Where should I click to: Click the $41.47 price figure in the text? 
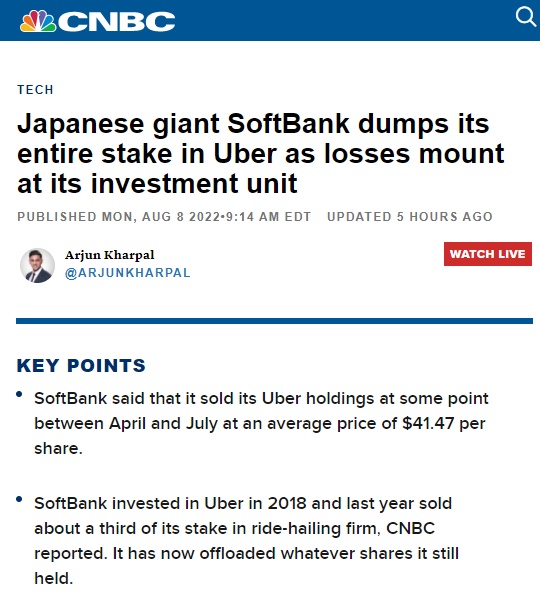(428, 423)
